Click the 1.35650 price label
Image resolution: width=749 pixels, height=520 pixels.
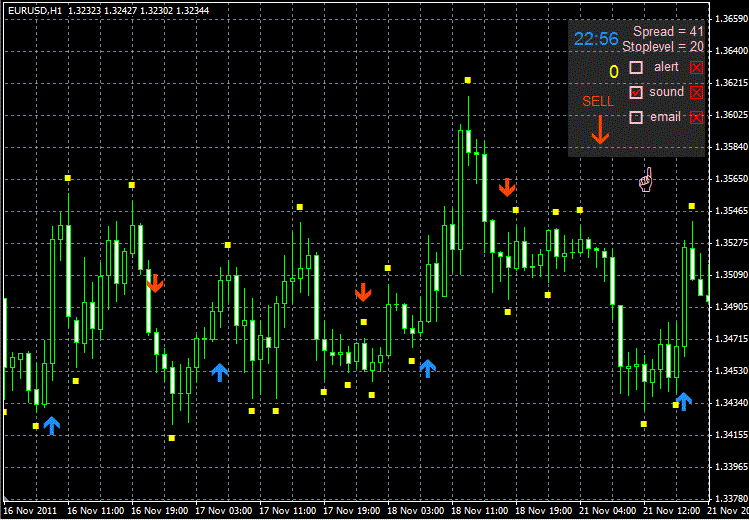[x=730, y=179]
